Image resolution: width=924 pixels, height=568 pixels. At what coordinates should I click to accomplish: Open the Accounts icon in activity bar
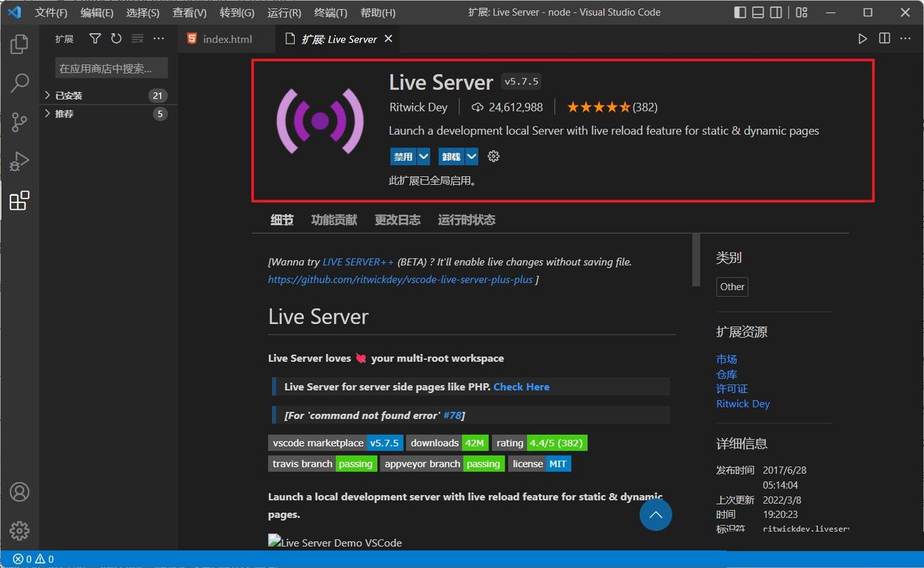pyautogui.click(x=20, y=492)
